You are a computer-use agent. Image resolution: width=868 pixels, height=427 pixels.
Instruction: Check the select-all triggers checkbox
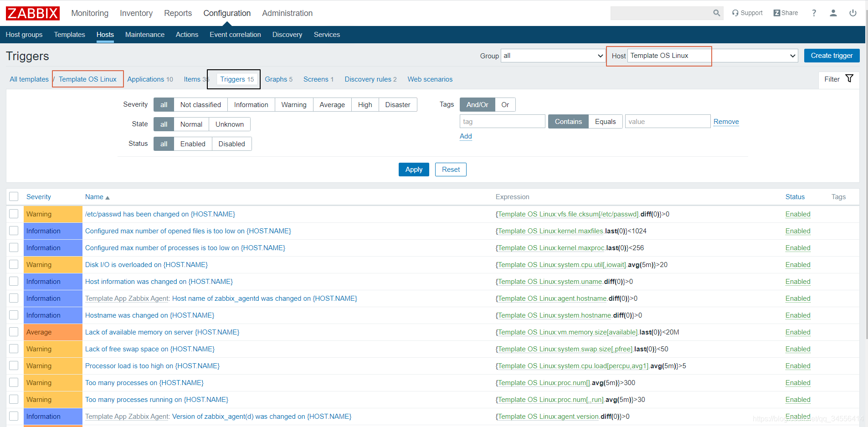[x=14, y=196]
